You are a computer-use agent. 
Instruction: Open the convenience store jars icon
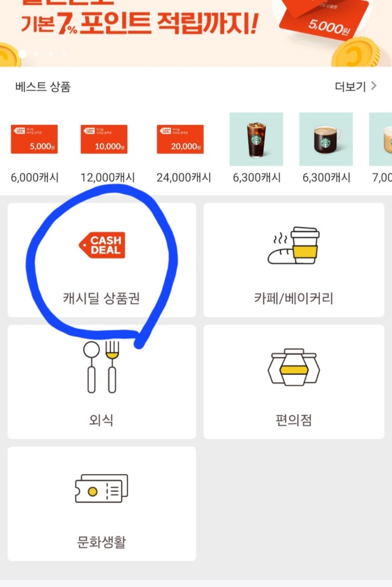(293, 367)
